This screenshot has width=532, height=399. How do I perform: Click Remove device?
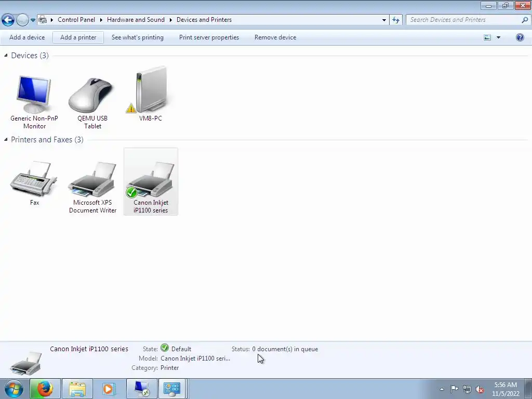click(x=275, y=37)
